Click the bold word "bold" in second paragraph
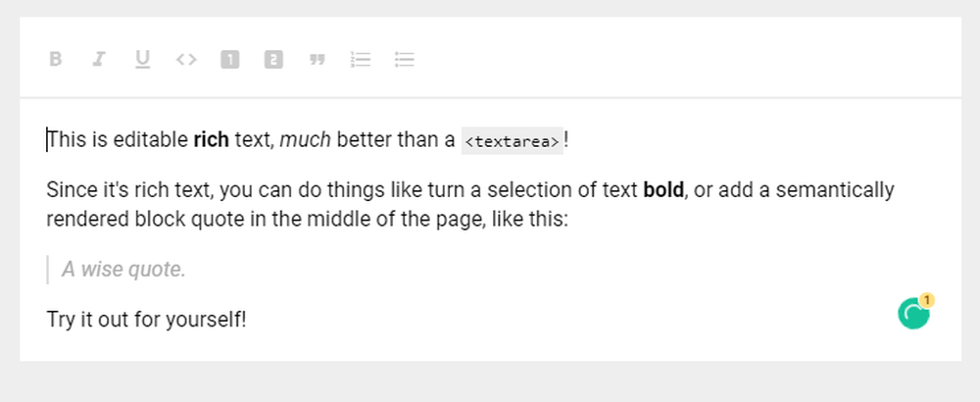 [x=663, y=189]
